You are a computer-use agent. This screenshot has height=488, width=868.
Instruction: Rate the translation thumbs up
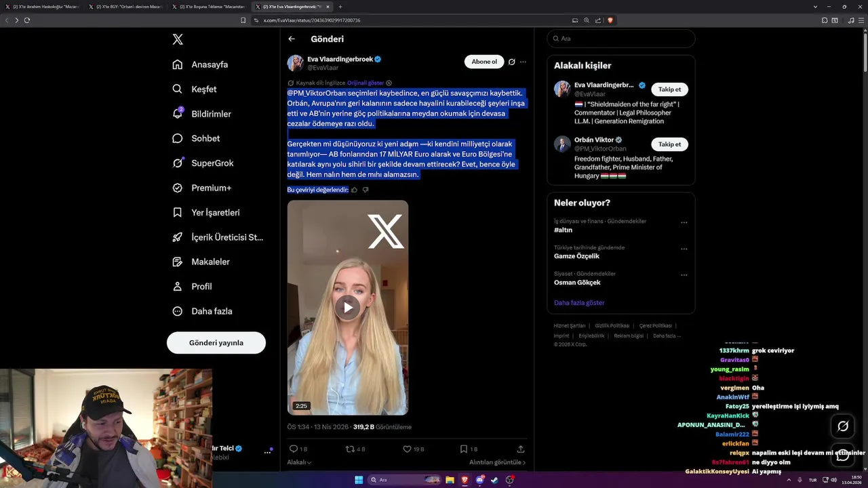pyautogui.click(x=355, y=190)
